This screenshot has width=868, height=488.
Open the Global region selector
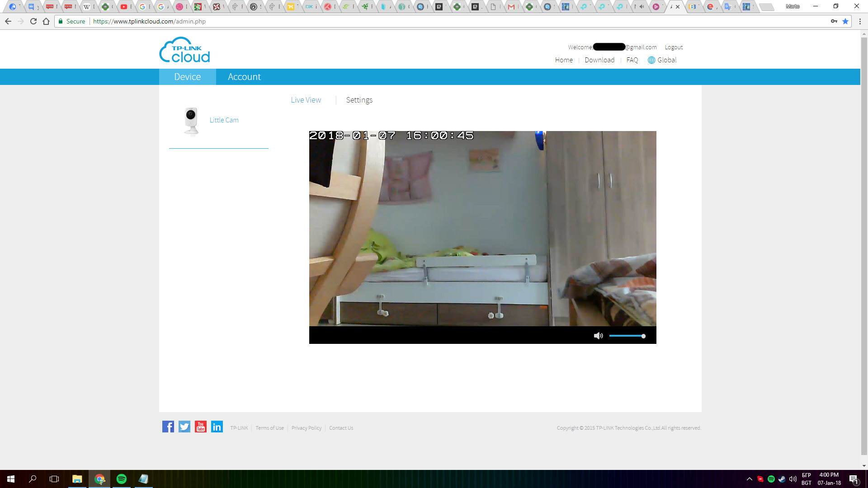point(662,60)
